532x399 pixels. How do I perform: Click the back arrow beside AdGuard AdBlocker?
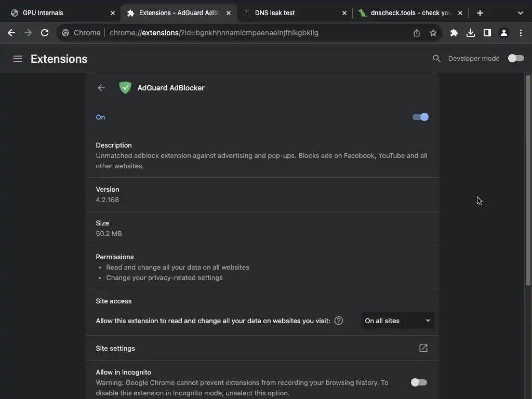tap(101, 88)
